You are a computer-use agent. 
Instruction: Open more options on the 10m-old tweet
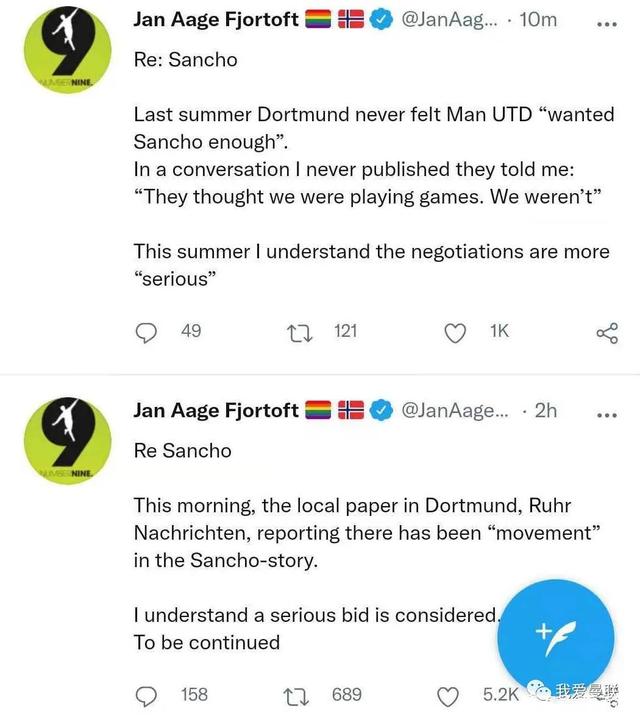(607, 20)
